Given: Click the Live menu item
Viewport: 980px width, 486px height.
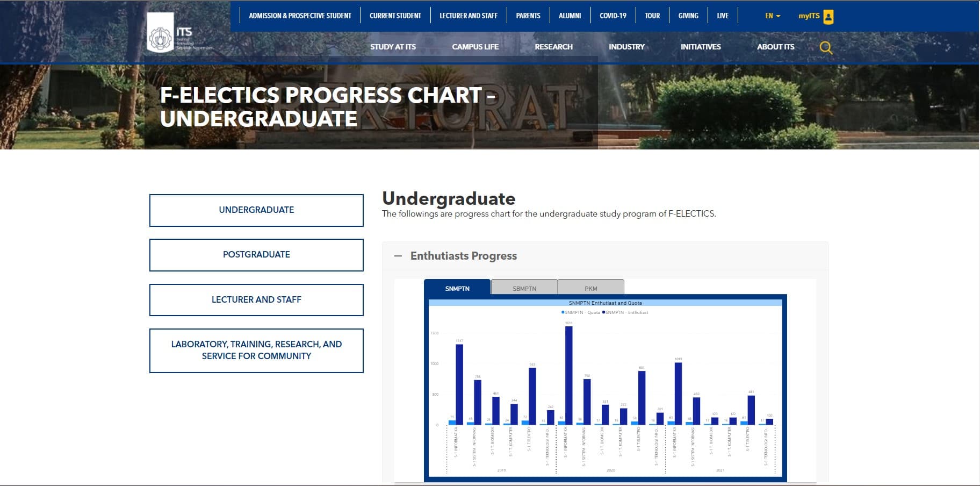Looking at the screenshot, I should (723, 16).
